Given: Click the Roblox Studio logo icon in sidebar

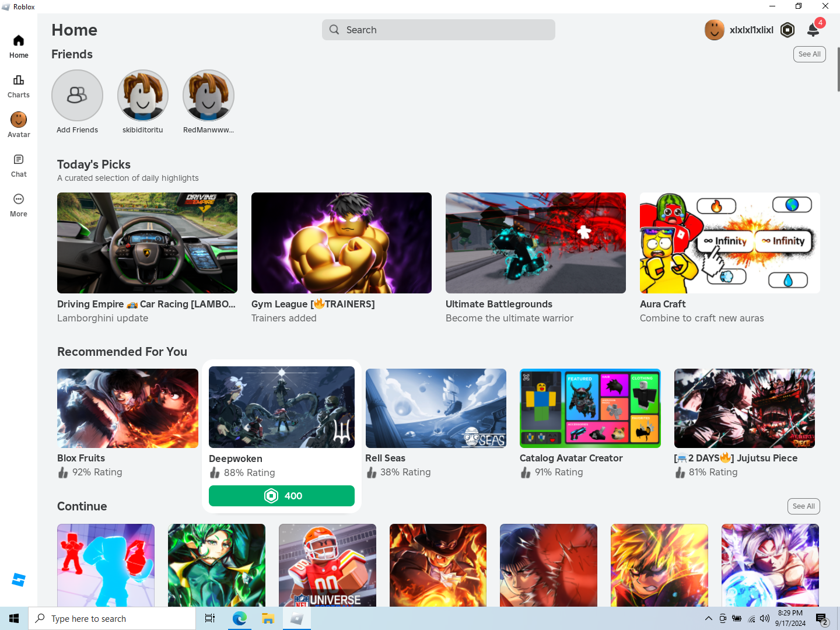Looking at the screenshot, I should pos(19,580).
